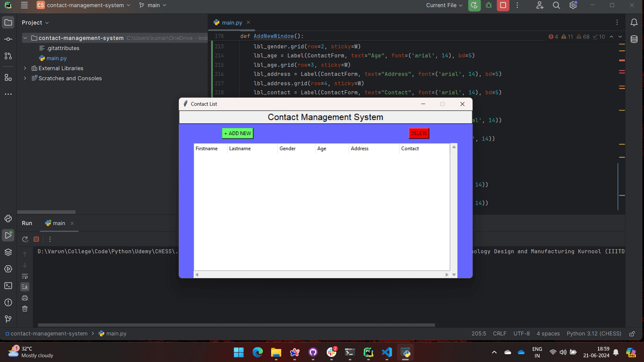Open the Commit tool window
This screenshot has height=362, width=644.
click(x=8, y=39)
